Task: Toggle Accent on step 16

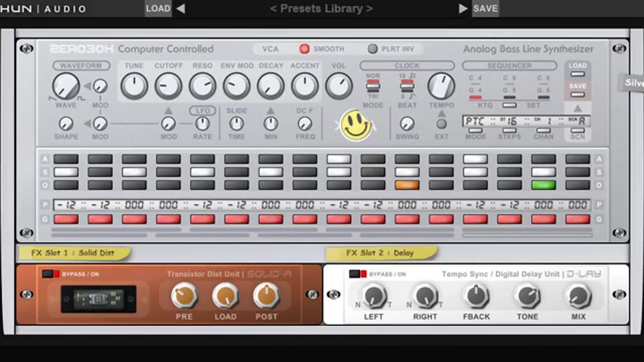Action: click(578, 159)
